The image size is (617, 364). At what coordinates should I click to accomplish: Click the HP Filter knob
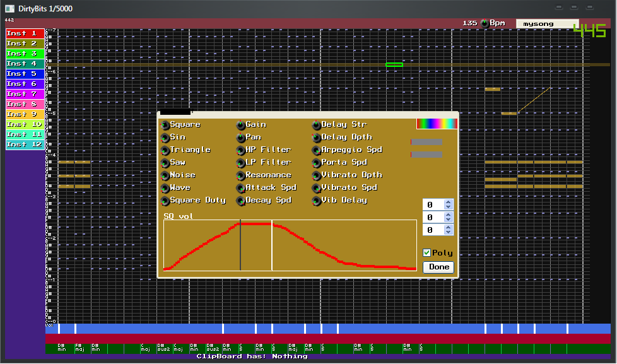(240, 150)
